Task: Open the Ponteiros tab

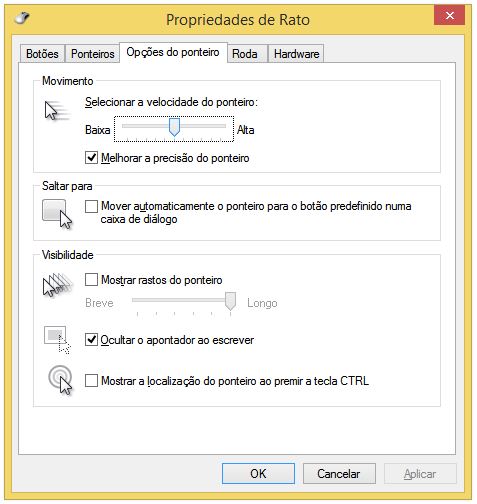Action: (93, 54)
